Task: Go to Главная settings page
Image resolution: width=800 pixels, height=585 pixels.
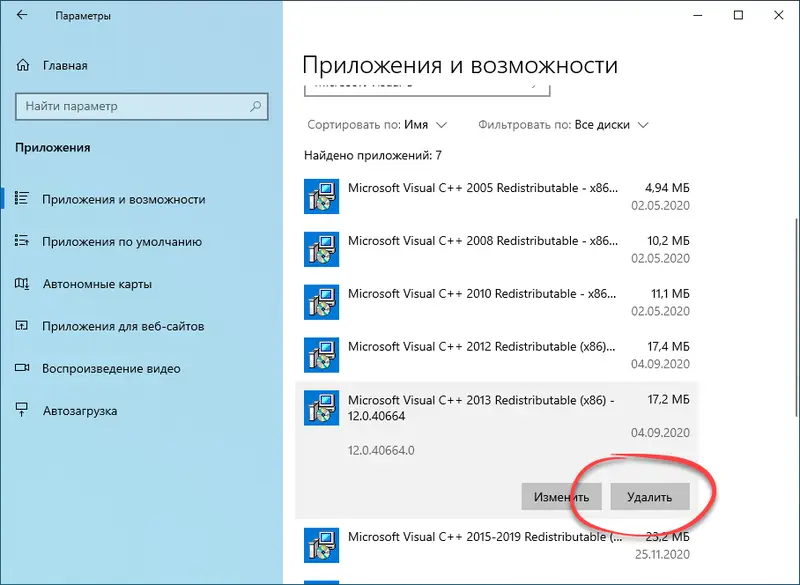Action: coord(141,65)
